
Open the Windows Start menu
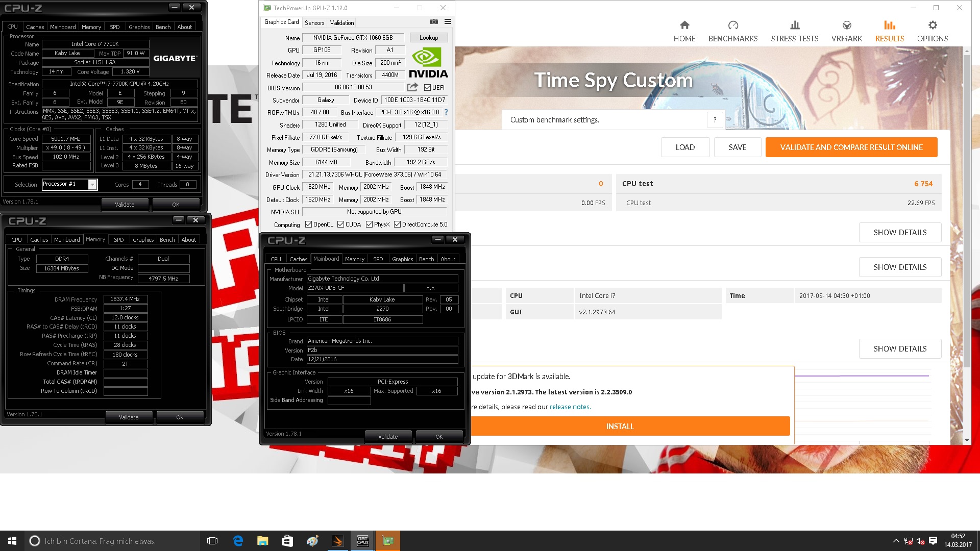12,541
